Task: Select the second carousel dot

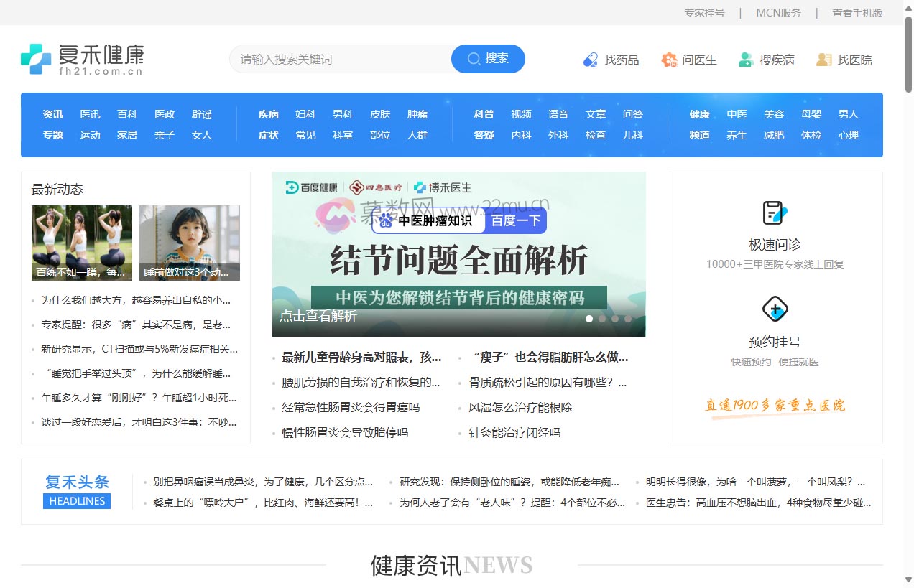Action: point(602,319)
